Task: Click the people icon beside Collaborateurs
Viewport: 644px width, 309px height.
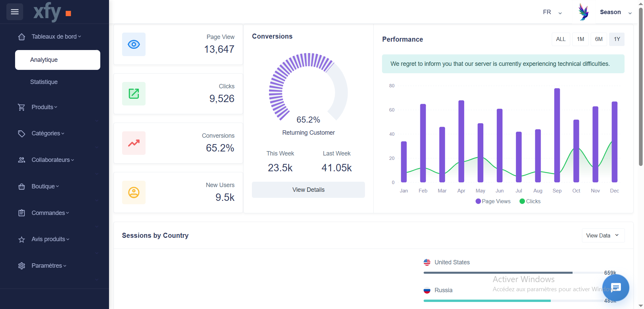Action: (21, 160)
